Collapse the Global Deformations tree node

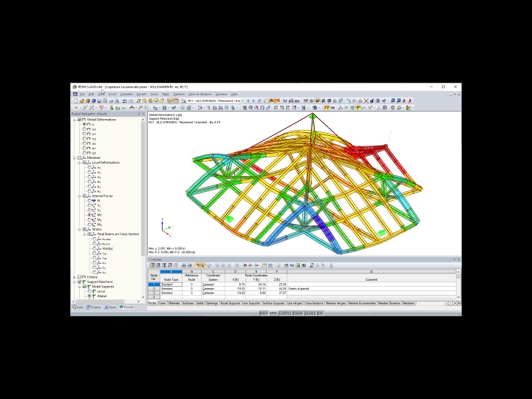75,120
